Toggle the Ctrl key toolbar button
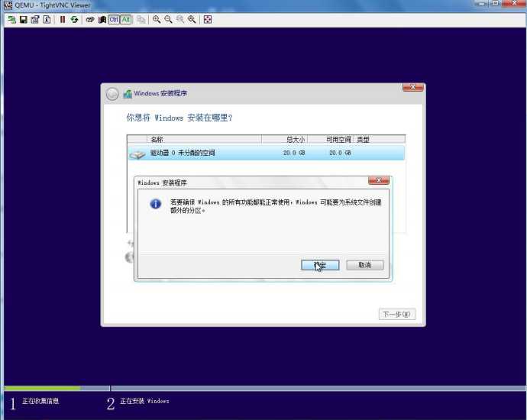527x420 pixels. (114, 20)
